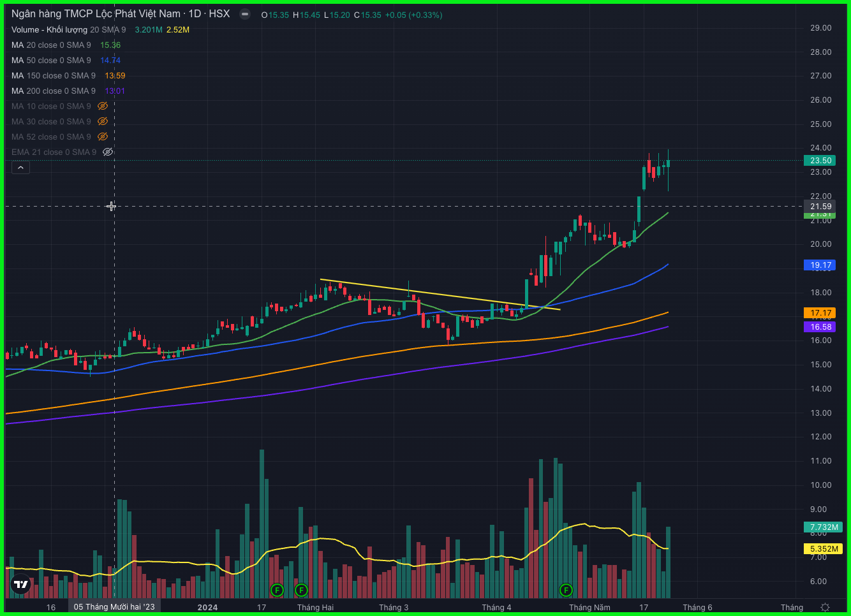Image resolution: width=851 pixels, height=616 pixels.
Task: Click the low price L15.20
Action: (337, 15)
